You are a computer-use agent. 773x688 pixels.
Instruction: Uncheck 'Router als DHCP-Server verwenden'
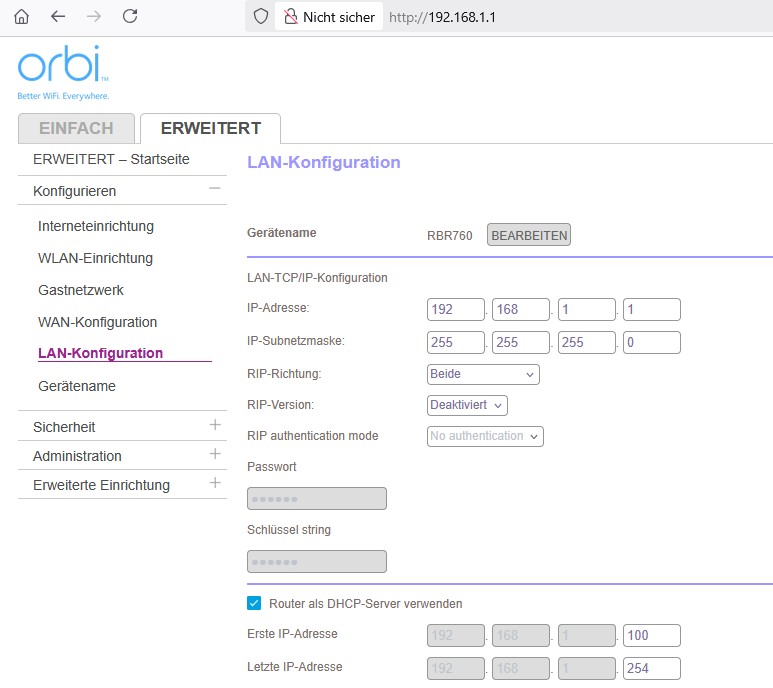254,603
